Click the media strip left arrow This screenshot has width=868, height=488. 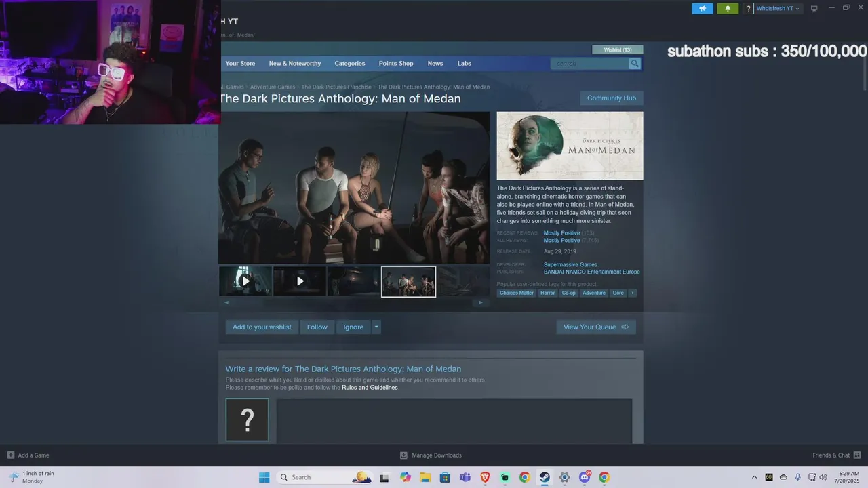pyautogui.click(x=226, y=302)
